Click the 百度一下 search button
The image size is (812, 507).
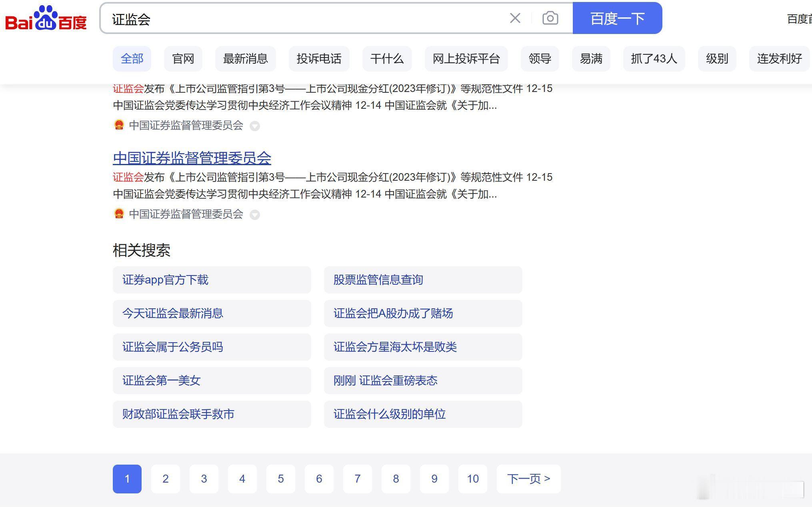[x=617, y=18]
